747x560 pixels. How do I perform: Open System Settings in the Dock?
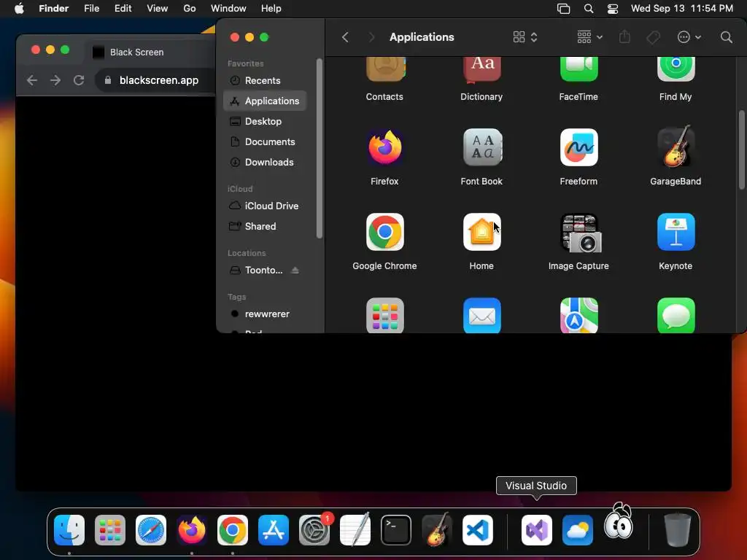tap(314, 530)
